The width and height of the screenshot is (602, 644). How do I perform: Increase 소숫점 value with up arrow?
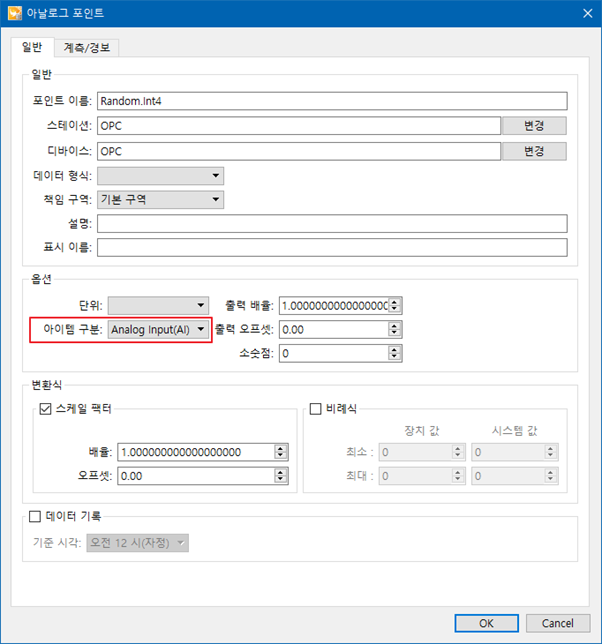pyautogui.click(x=395, y=350)
